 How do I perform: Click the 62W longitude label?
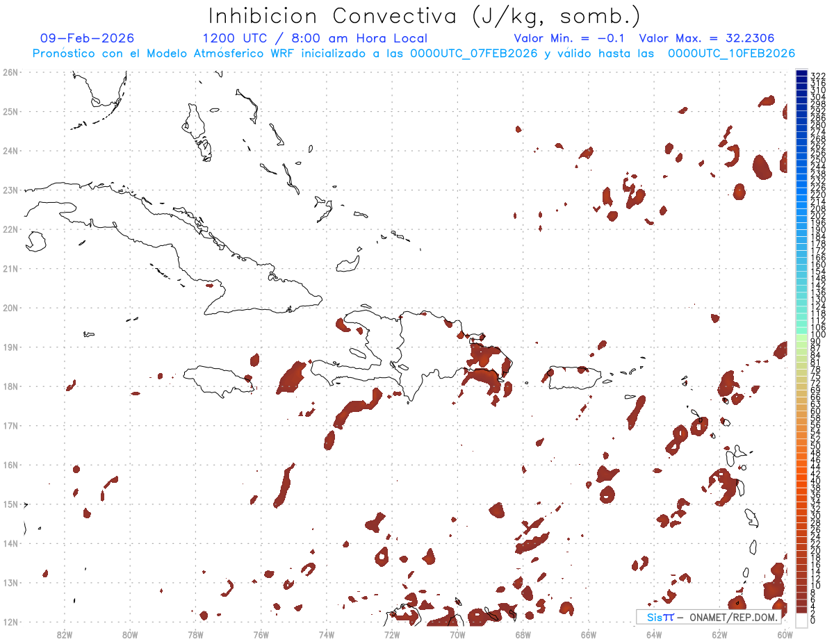click(719, 634)
